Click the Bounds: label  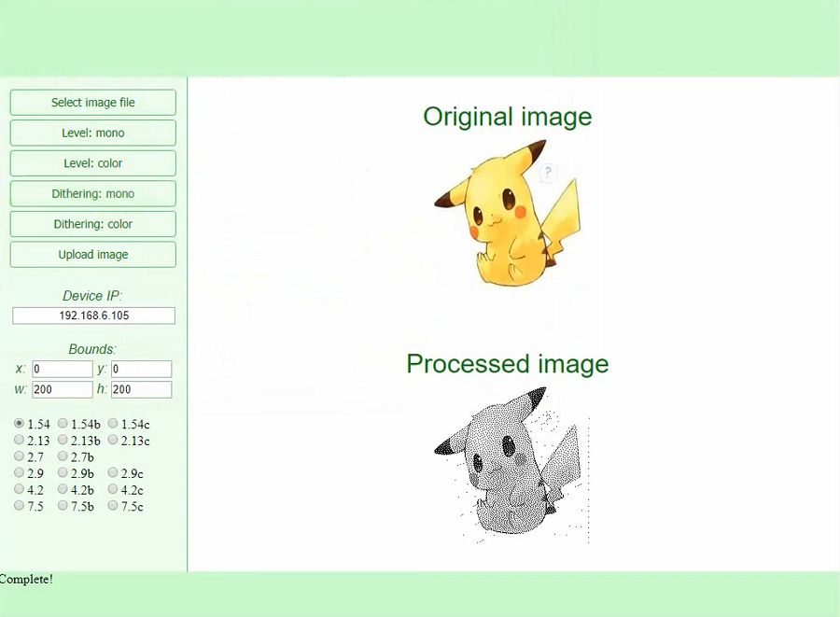click(92, 349)
